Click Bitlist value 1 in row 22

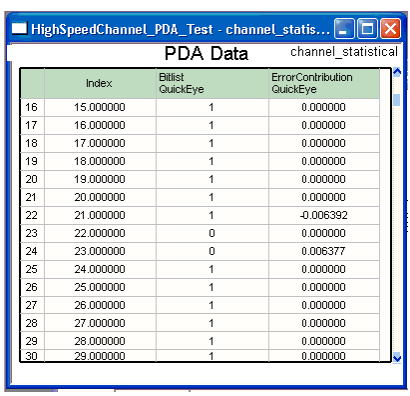click(x=212, y=215)
